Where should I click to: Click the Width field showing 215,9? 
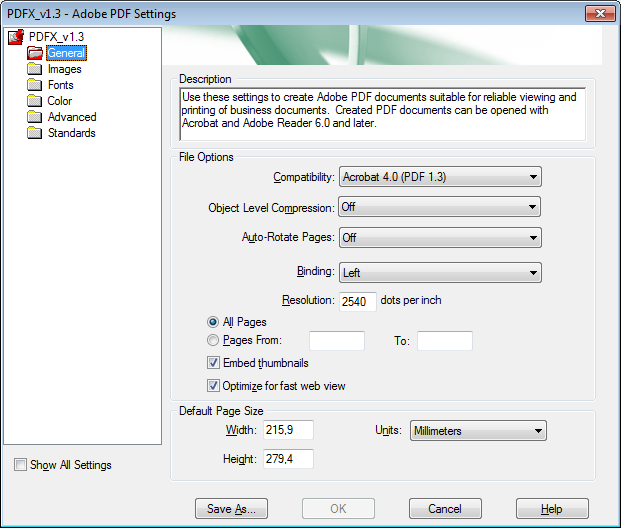click(288, 430)
